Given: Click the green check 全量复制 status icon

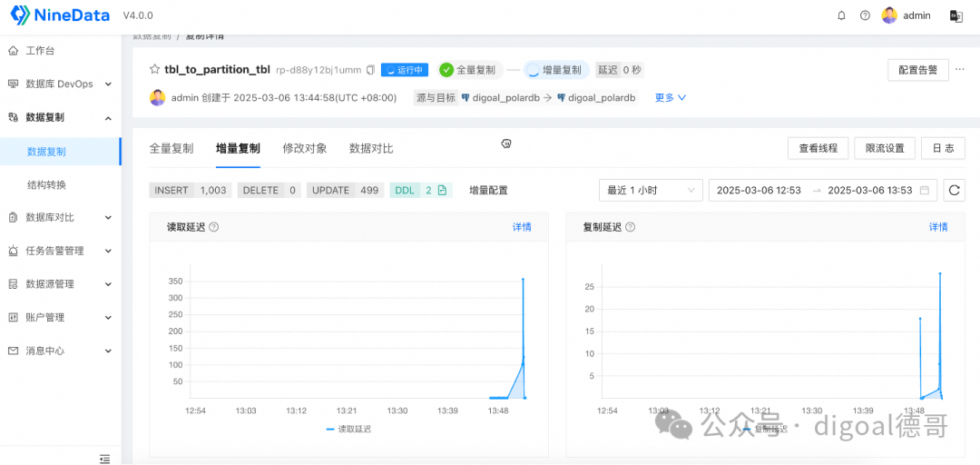Looking at the screenshot, I should [446, 70].
